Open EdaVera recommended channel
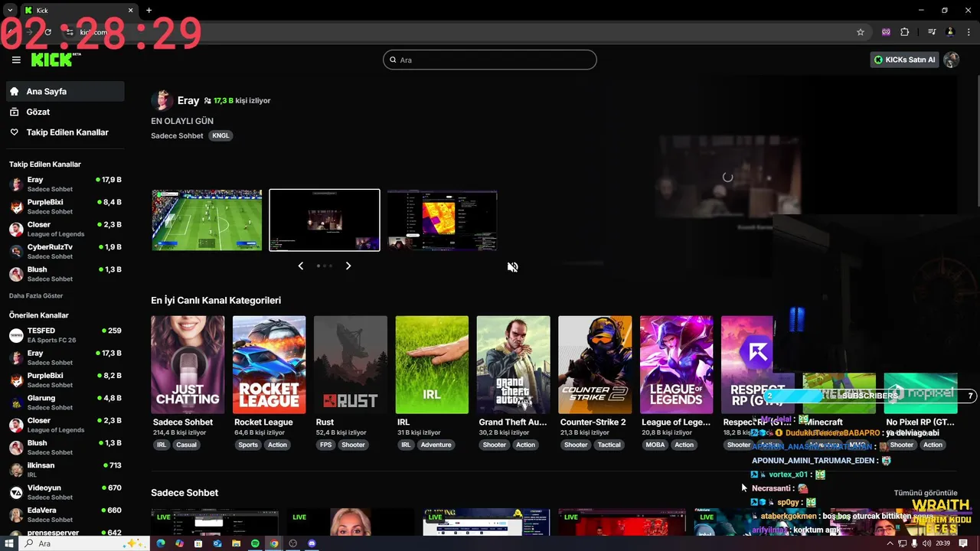Image resolution: width=980 pixels, height=551 pixels. [x=65, y=514]
